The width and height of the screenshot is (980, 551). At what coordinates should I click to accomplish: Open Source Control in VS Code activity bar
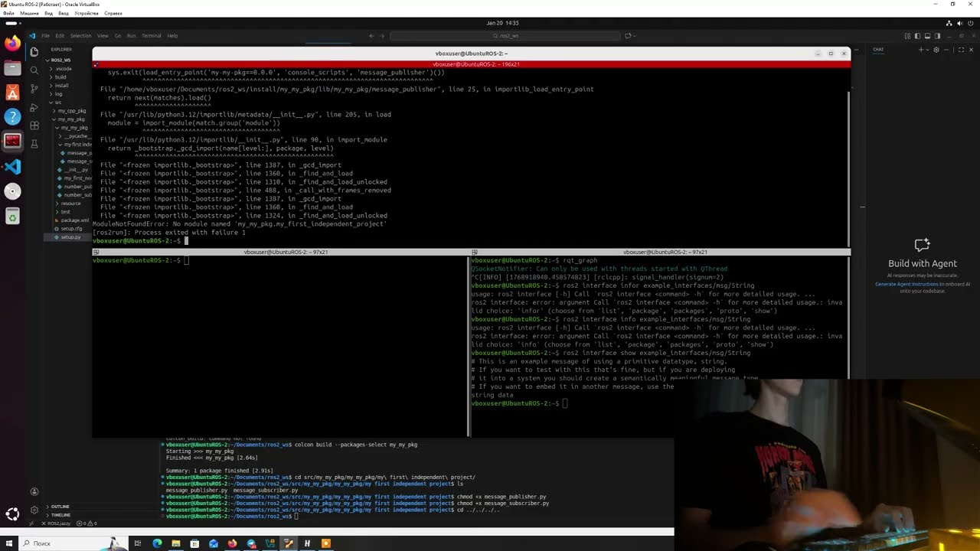(x=34, y=89)
